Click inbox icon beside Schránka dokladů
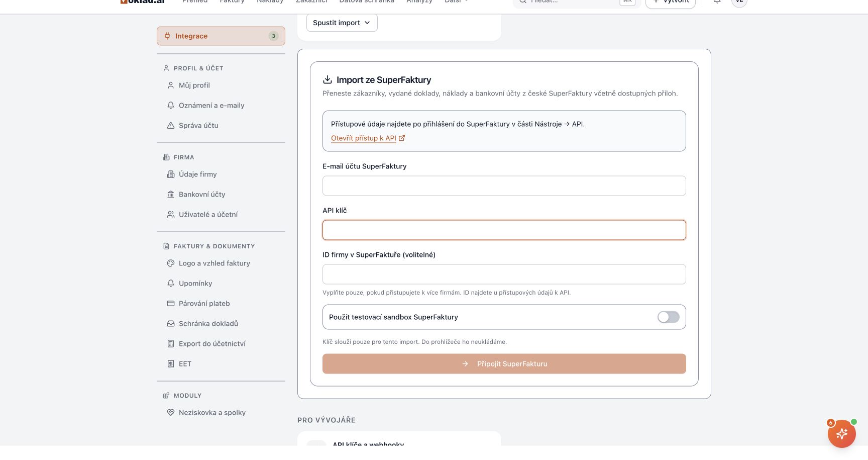The height and width of the screenshot is (460, 868). coord(171,324)
